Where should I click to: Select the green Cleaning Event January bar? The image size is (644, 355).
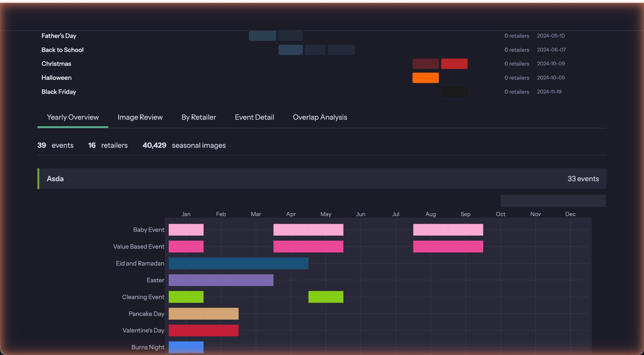[x=186, y=297]
